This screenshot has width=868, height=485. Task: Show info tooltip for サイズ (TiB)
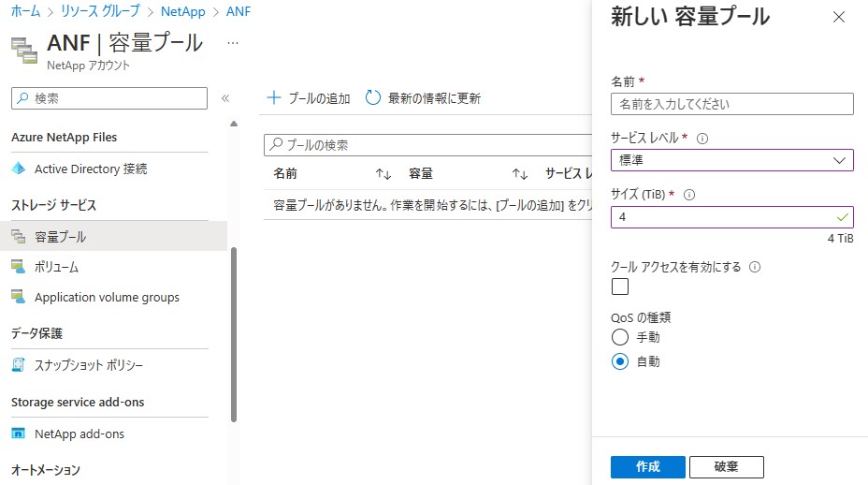point(689,195)
